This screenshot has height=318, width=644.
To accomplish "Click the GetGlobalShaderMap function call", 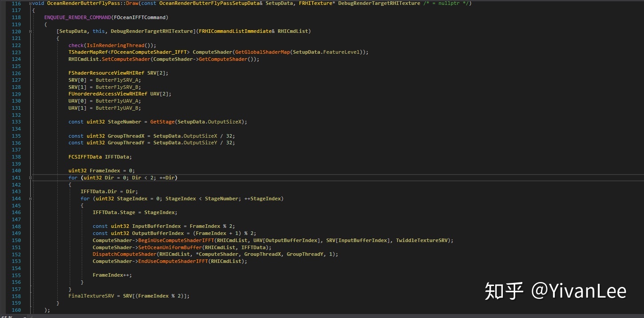I will click(262, 52).
